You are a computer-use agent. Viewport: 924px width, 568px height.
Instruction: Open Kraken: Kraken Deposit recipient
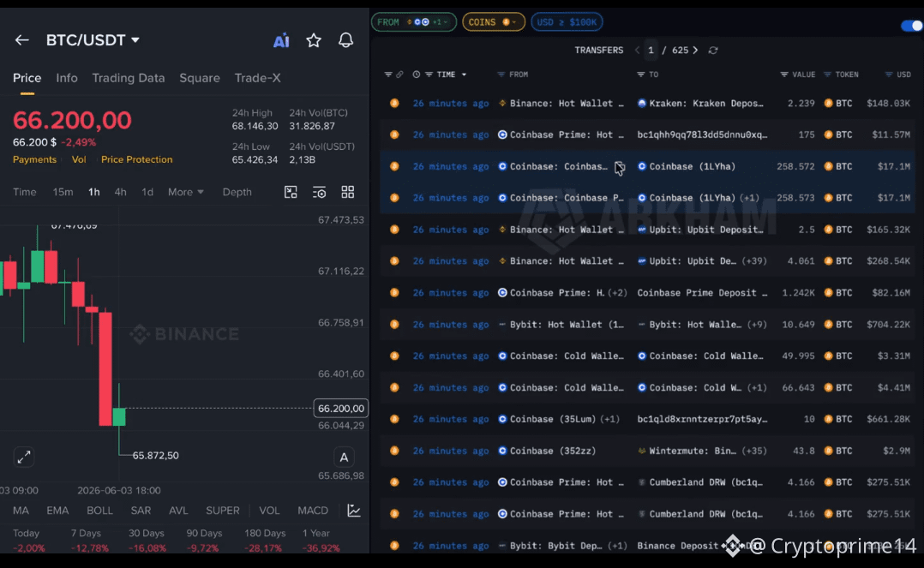(x=700, y=103)
